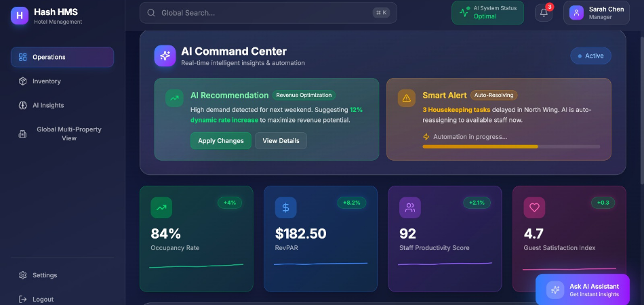Click the Guest Satisfaction heart icon
644x305 pixels.
tap(534, 207)
